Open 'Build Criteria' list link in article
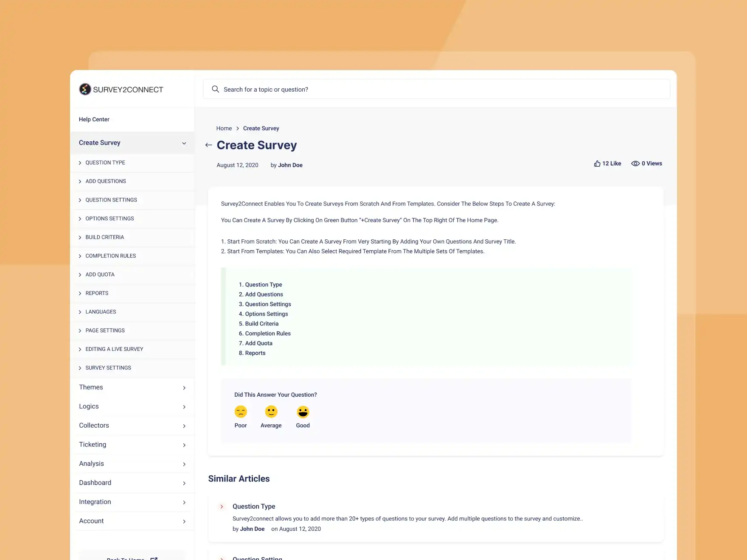 click(262, 324)
